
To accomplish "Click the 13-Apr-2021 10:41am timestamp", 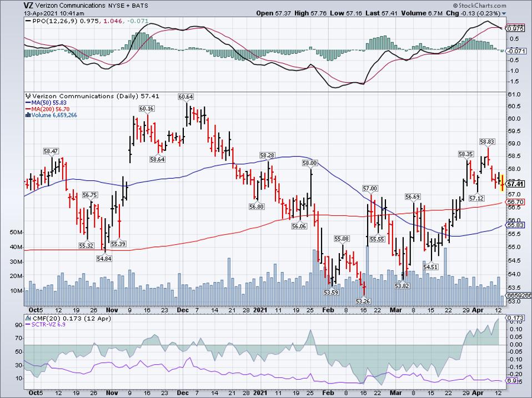I will pyautogui.click(x=54, y=13).
